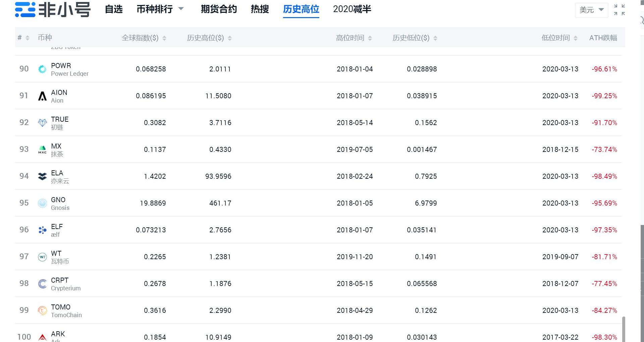Click the ELA coin logo icon
Image resolution: width=644 pixels, height=342 pixels.
point(42,176)
